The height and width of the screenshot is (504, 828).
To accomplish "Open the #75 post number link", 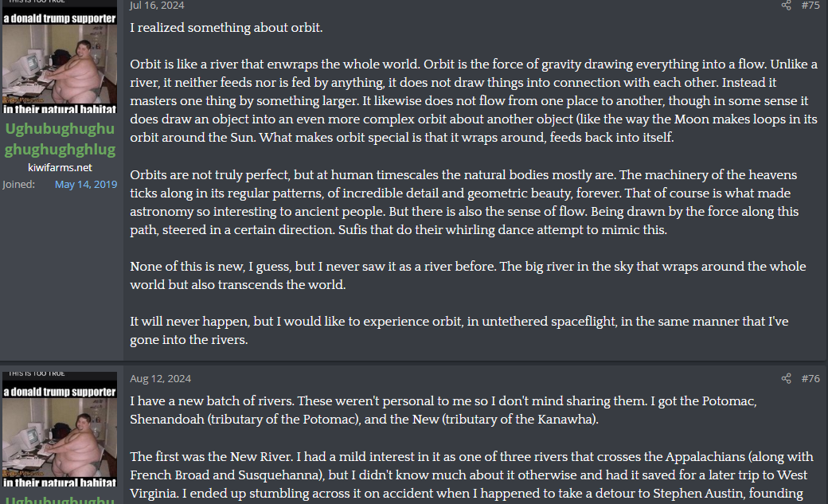I will tap(810, 6).
